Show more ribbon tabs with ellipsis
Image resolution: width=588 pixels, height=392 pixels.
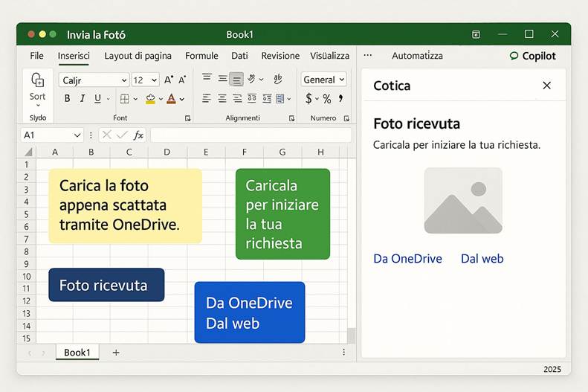[x=368, y=56]
